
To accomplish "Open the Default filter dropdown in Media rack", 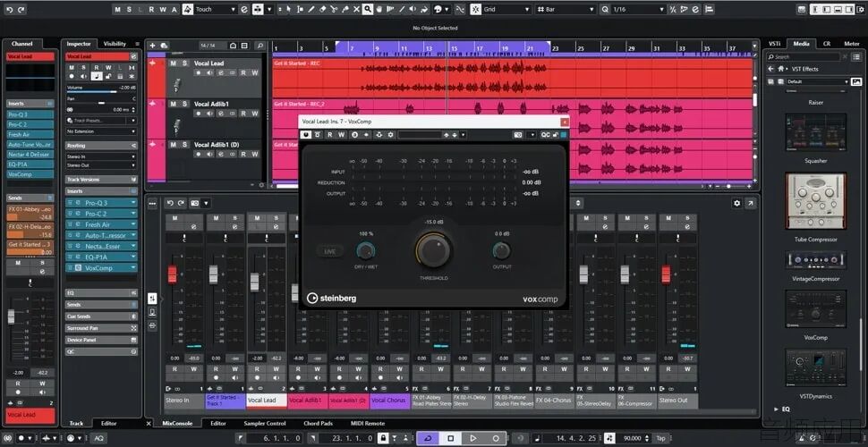I will (x=818, y=82).
